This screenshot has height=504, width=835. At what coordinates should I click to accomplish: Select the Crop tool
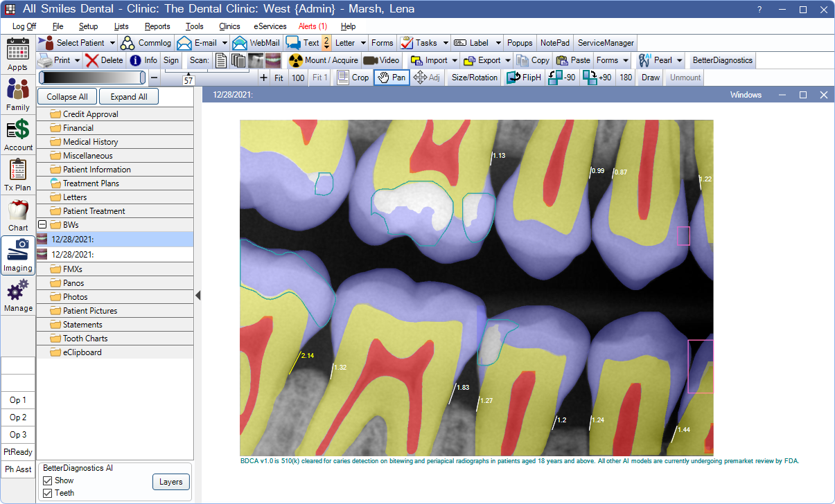point(353,78)
